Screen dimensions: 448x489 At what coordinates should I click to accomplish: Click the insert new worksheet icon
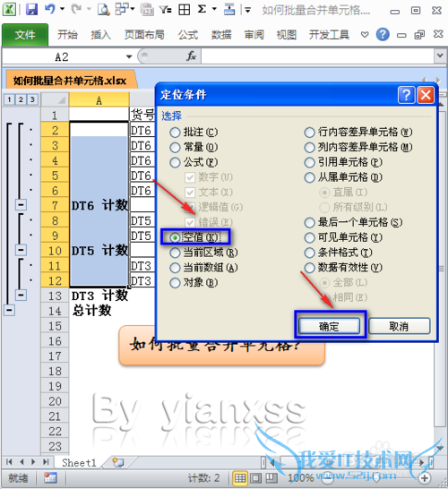pos(117,462)
